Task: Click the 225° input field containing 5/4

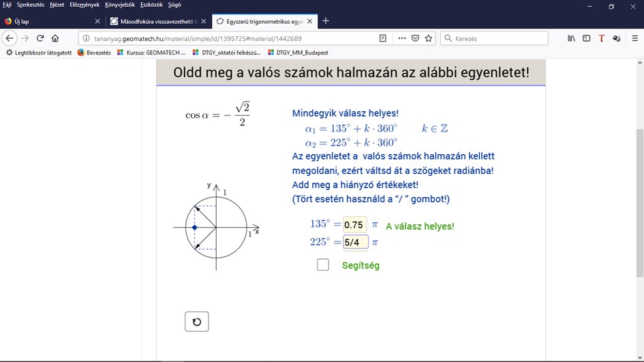Action: pyautogui.click(x=355, y=242)
